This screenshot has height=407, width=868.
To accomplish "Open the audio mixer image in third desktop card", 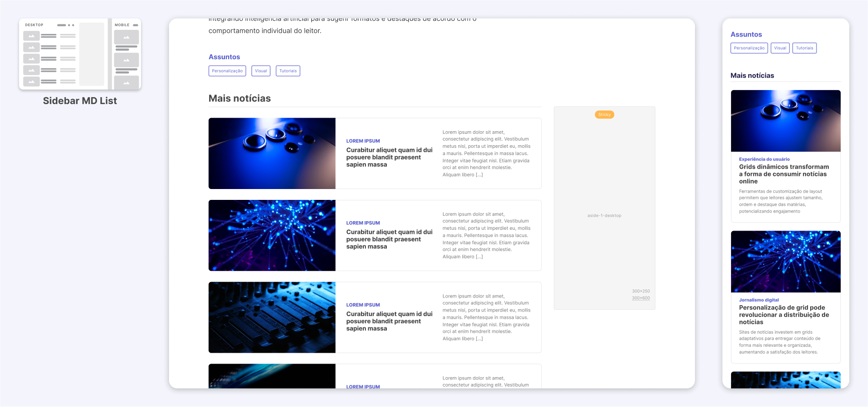I will (x=272, y=317).
